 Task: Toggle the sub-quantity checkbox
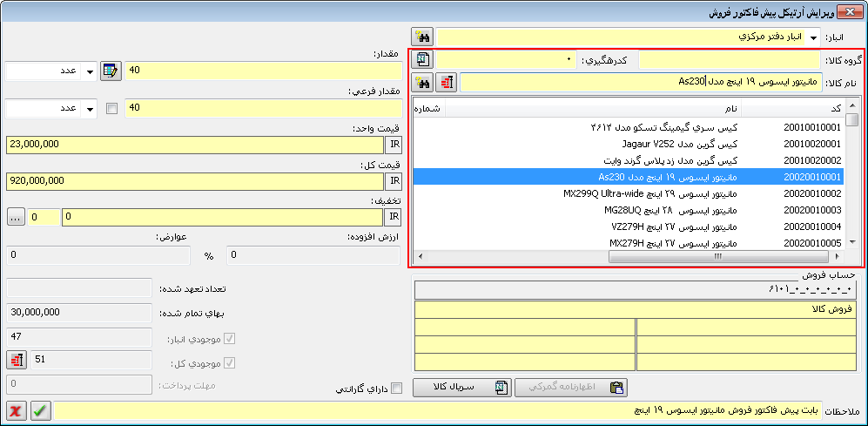click(x=111, y=109)
